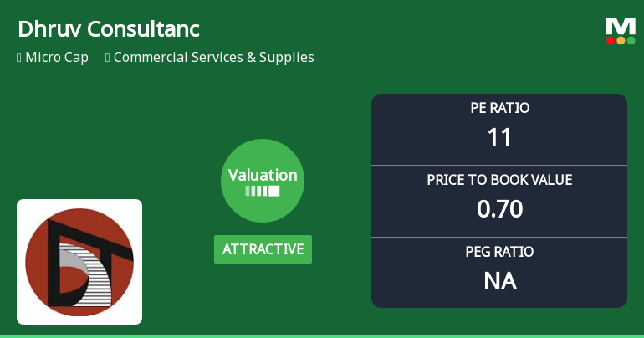The width and height of the screenshot is (644, 338).
Task: Click the icon before Commercial Services & Supplies
Action: click(108, 58)
